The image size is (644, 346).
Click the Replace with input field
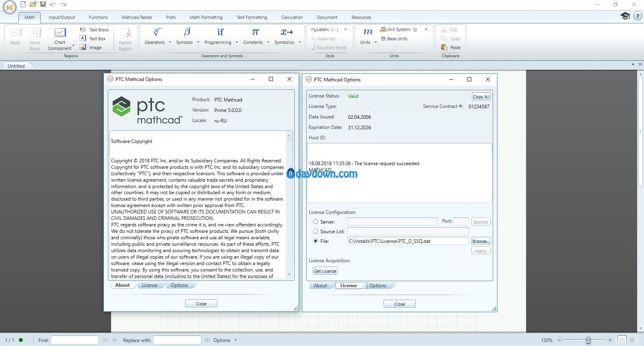[177, 340]
